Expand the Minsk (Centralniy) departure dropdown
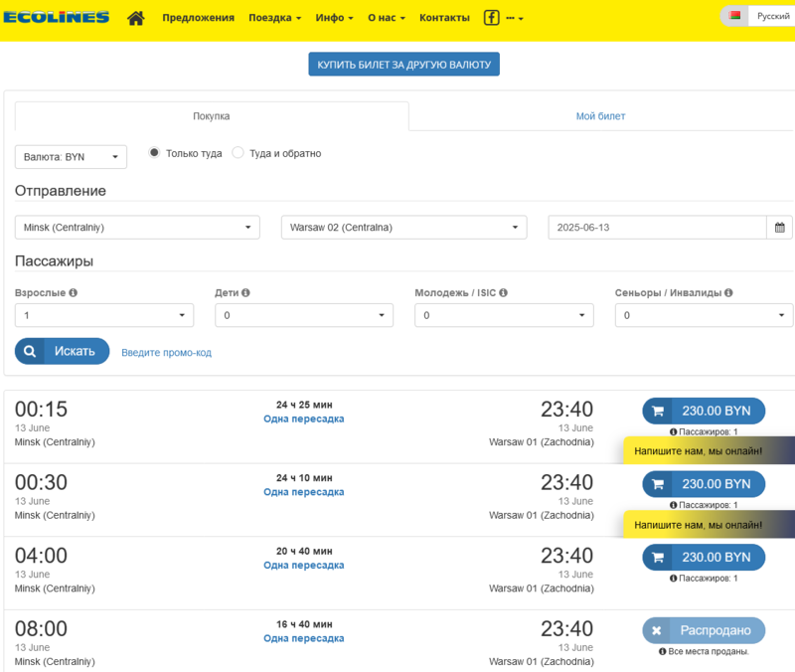The width and height of the screenshot is (795, 672). (x=137, y=228)
